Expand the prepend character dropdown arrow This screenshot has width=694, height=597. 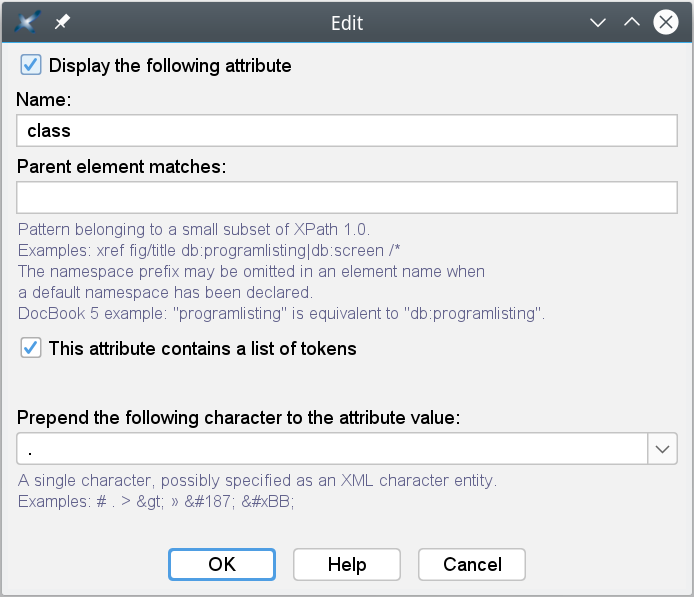point(662,449)
